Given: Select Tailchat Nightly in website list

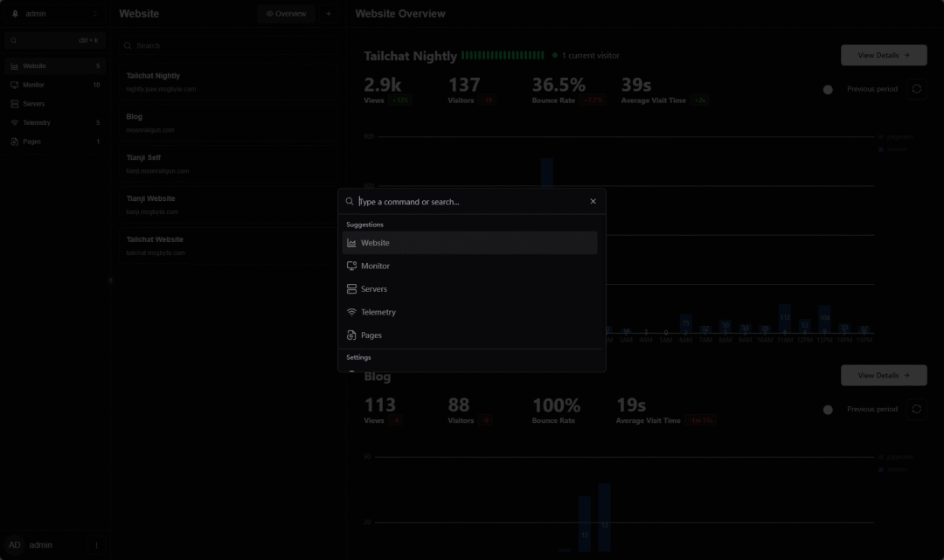Looking at the screenshot, I should point(228,82).
